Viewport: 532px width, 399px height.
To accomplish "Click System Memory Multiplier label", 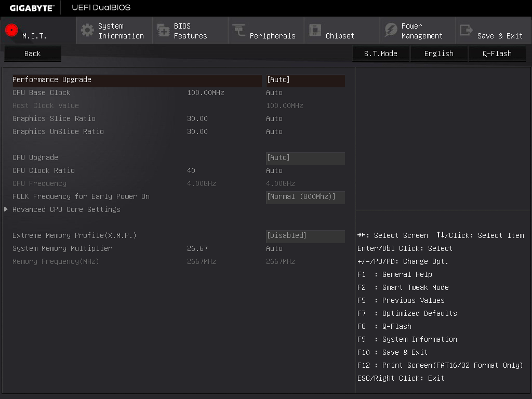I will point(62,249).
